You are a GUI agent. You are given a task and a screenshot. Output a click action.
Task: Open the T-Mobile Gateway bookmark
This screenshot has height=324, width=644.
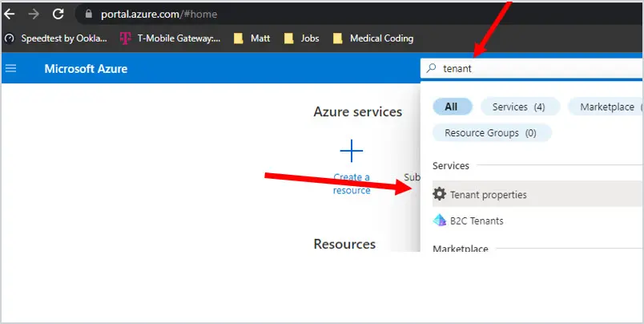pyautogui.click(x=170, y=38)
